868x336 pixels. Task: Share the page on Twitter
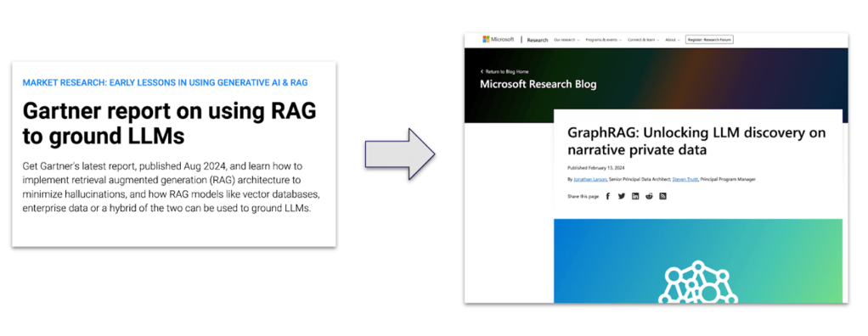pyautogui.click(x=622, y=196)
